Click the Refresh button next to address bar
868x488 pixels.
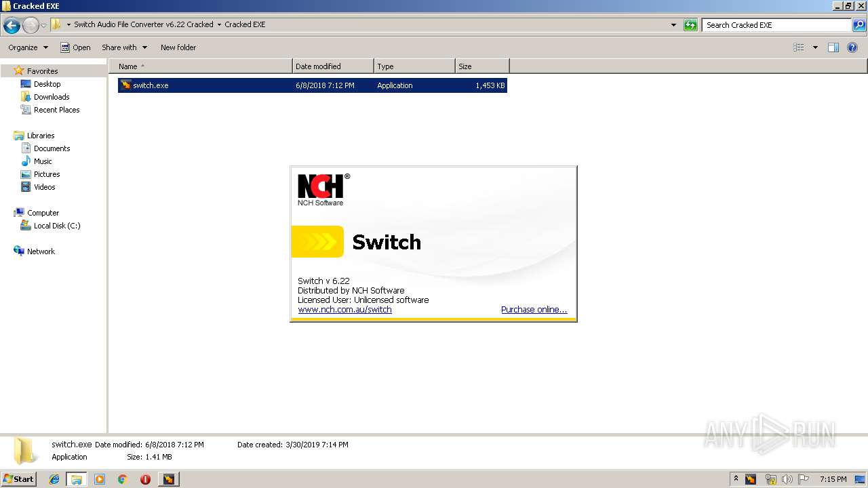(690, 25)
